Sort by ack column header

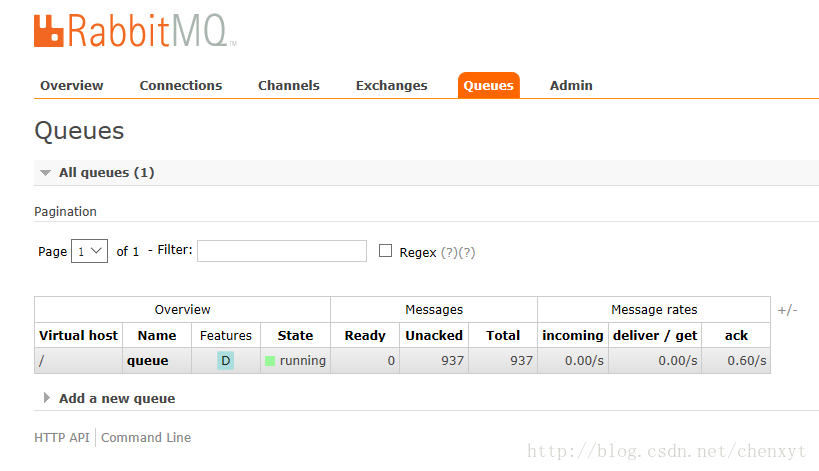[736, 336]
